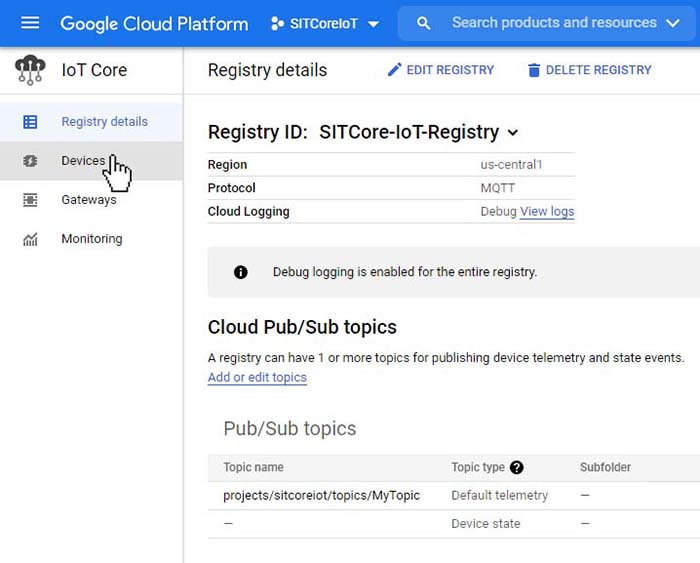
Task: Click the help icon next to Topic type
Action: pos(517,467)
